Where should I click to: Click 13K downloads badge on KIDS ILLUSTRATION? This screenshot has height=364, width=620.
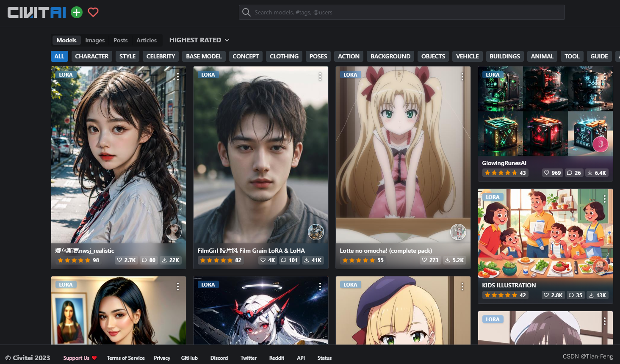[x=597, y=295]
